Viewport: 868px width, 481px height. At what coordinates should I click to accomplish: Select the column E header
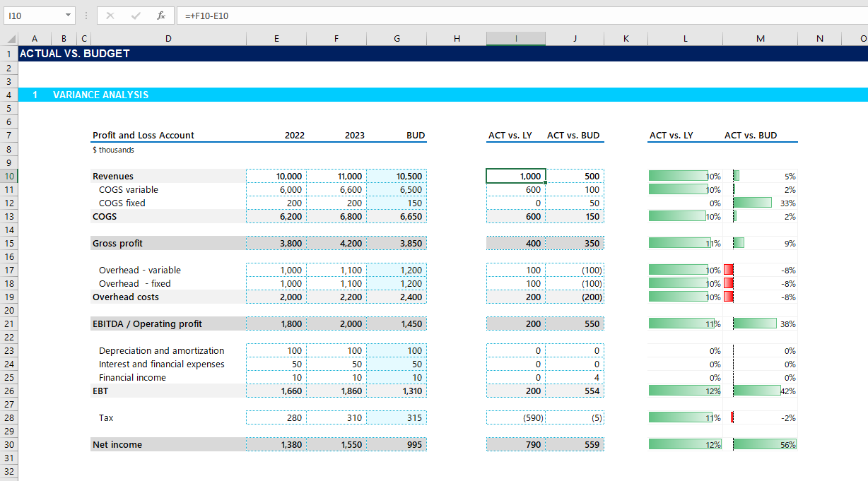tap(276, 39)
